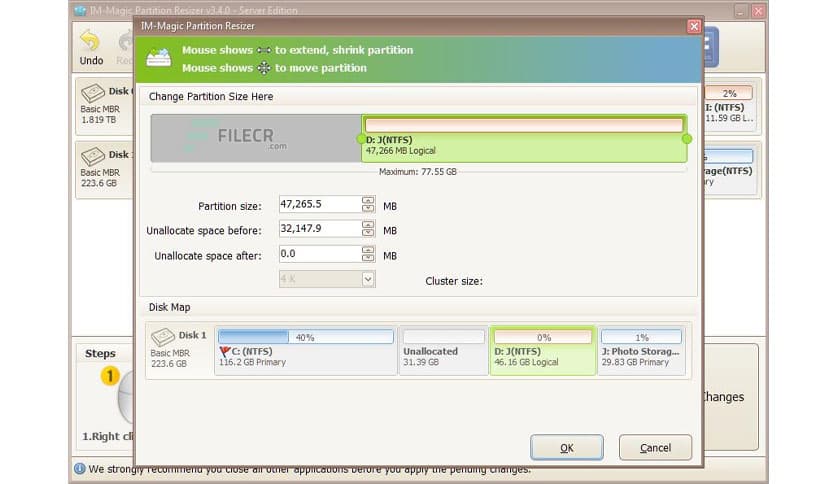Click the OK button
Viewport: 836px width, 484px height.
coord(567,447)
